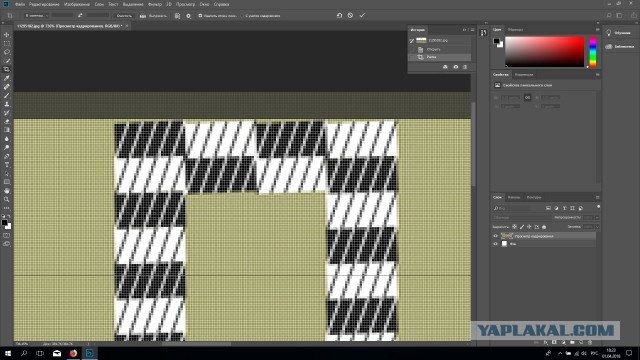640x360 pixels.
Task: Click the hue spectrum slider
Action: (x=593, y=52)
